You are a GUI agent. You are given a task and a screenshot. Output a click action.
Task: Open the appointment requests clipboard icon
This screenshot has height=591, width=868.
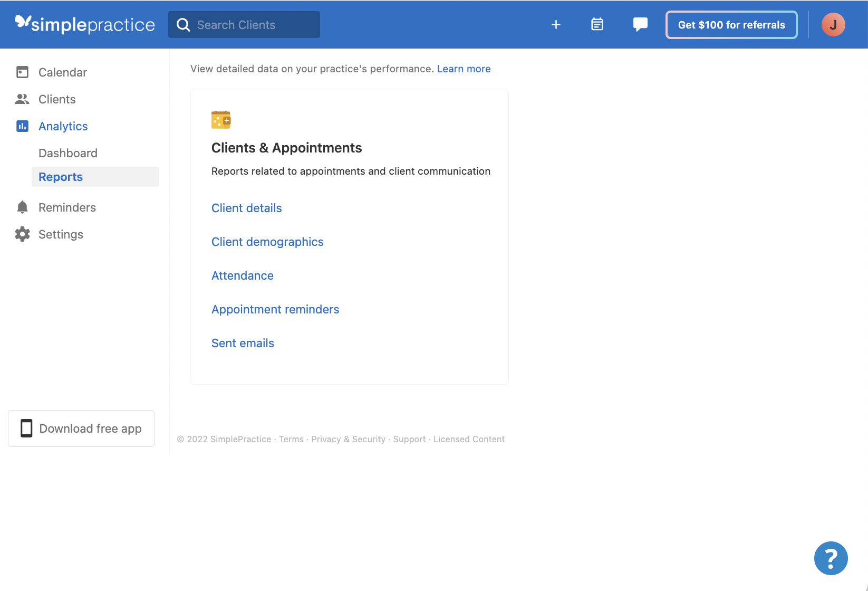[597, 24]
